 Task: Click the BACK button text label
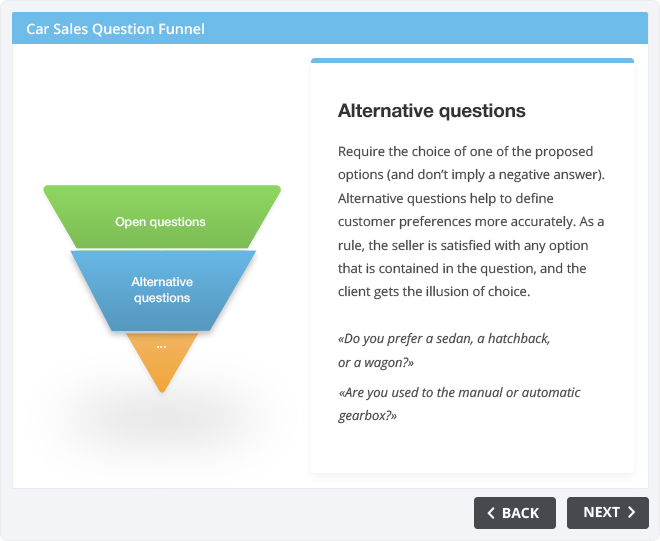(520, 513)
